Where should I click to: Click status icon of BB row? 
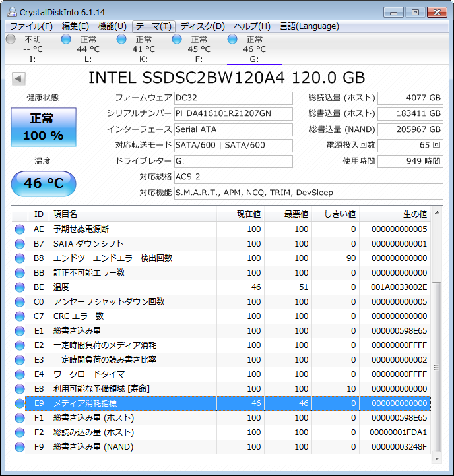coord(20,273)
